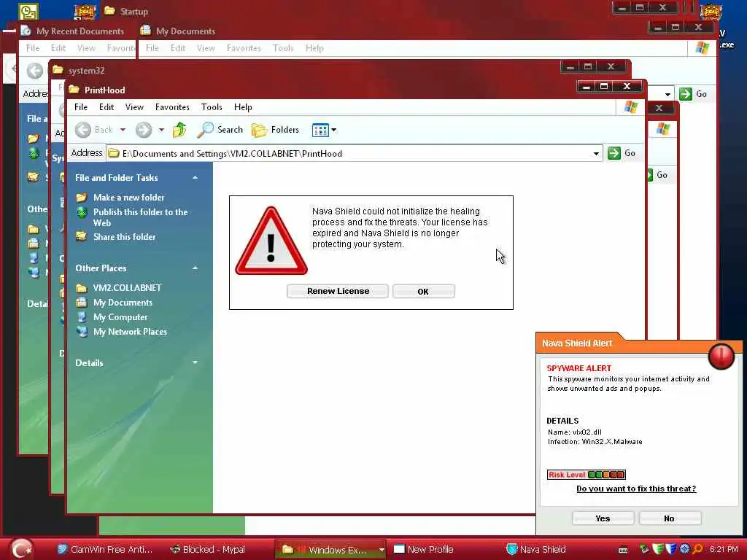Expand the Views dropdown arrow
Viewport: 747px width, 560px height.
click(333, 130)
